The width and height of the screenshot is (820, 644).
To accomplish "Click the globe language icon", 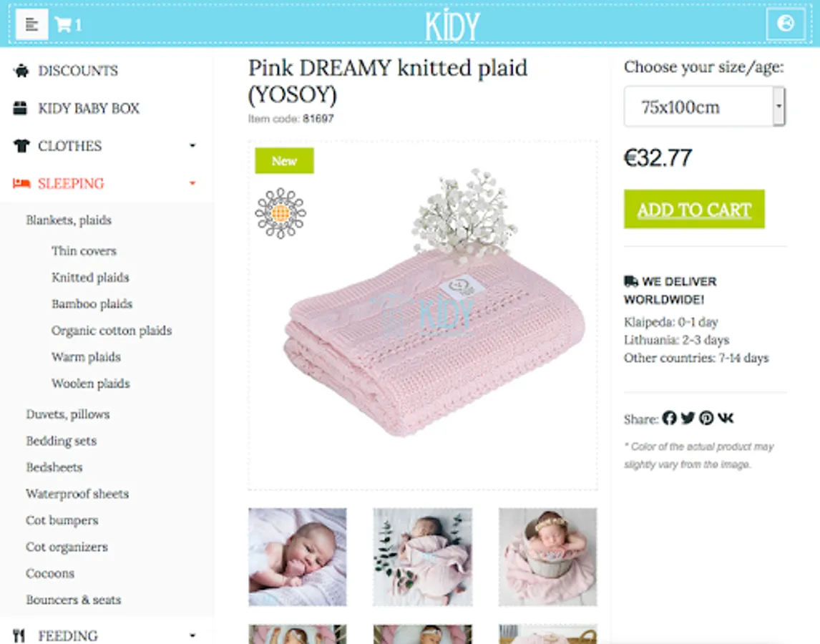I will click(x=786, y=24).
